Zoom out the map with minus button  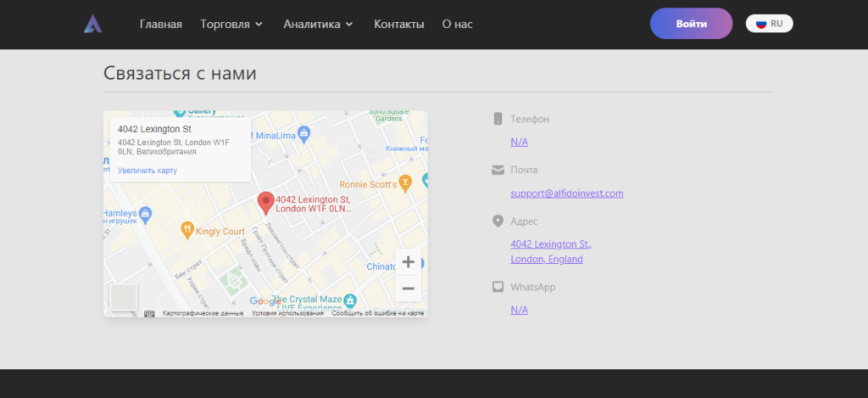click(408, 289)
